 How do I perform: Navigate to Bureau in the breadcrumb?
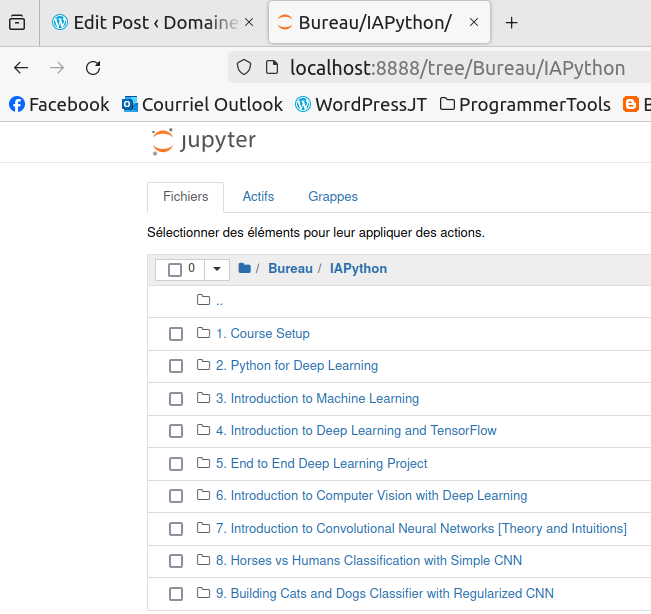tap(290, 269)
